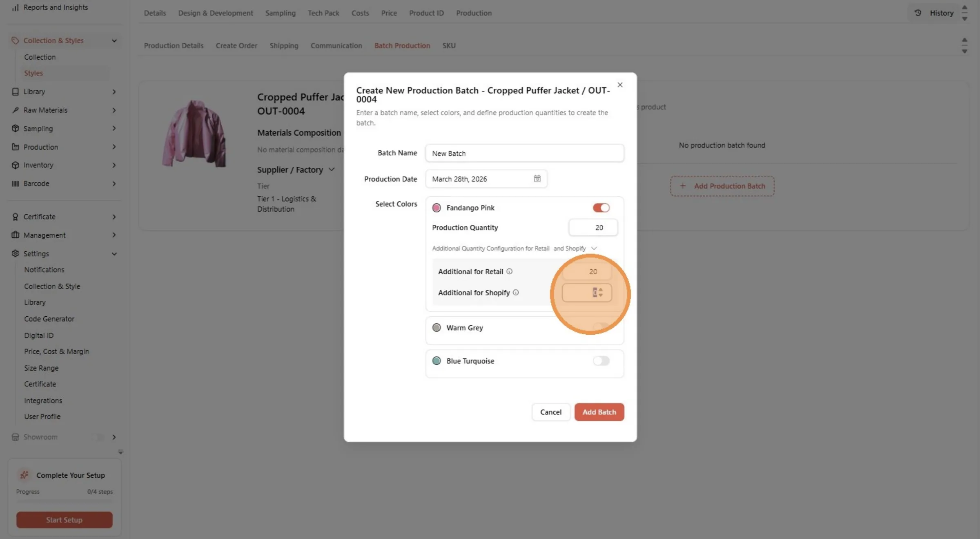This screenshot has width=980, height=539.
Task: Expand the Showroom sidebar chevron
Action: (x=114, y=437)
